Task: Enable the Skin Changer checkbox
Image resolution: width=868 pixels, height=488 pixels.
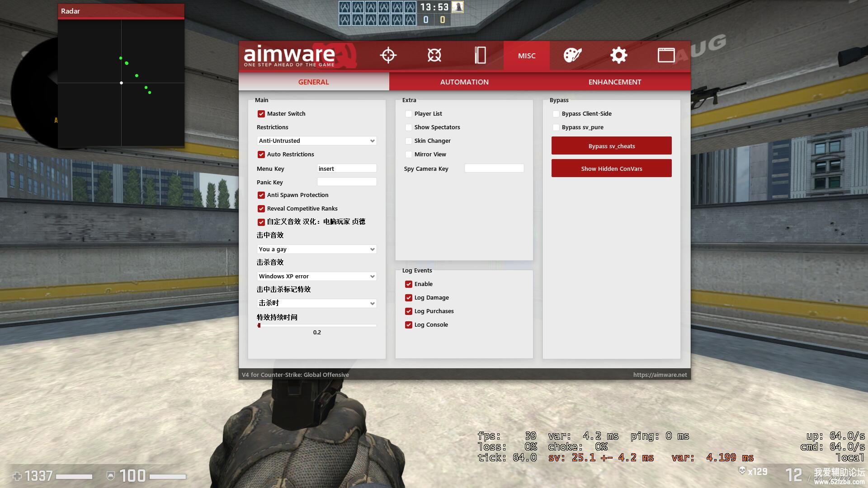Action: point(409,141)
